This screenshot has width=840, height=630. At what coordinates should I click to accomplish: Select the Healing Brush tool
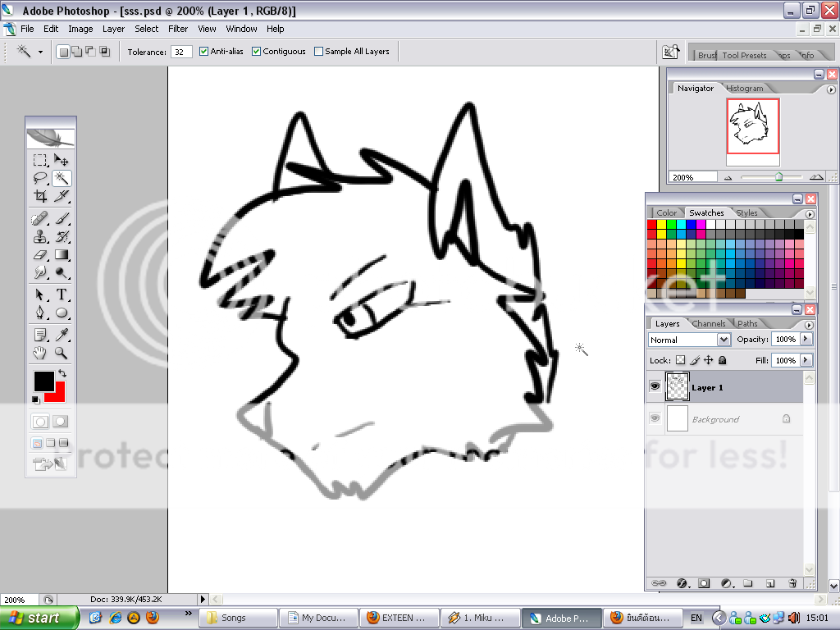coord(40,218)
